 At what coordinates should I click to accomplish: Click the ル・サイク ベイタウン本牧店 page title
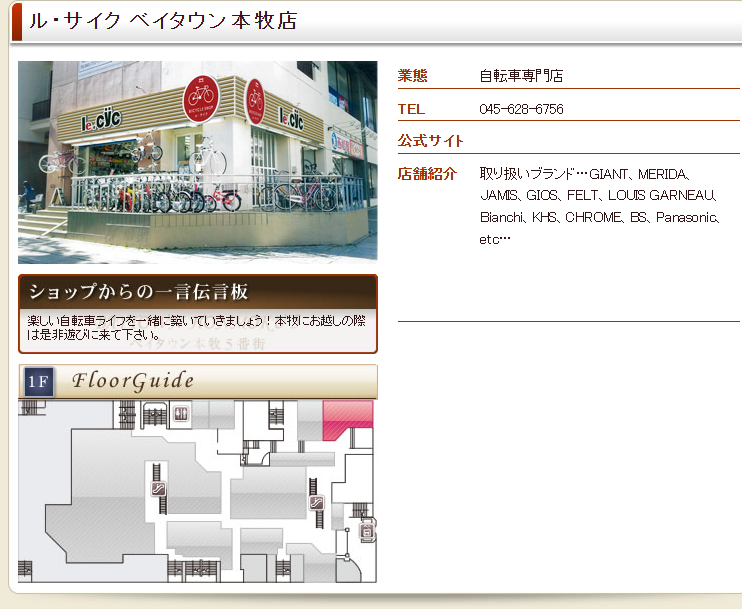coord(163,21)
